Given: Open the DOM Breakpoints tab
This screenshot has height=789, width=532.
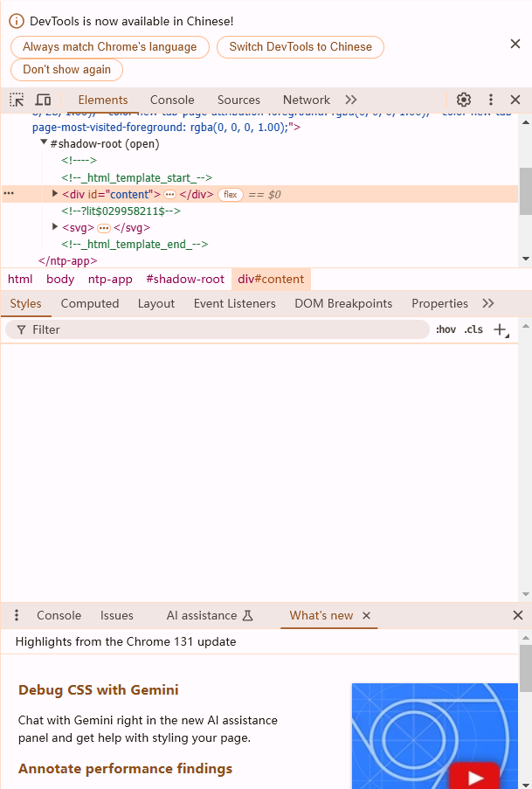Looking at the screenshot, I should point(343,303).
